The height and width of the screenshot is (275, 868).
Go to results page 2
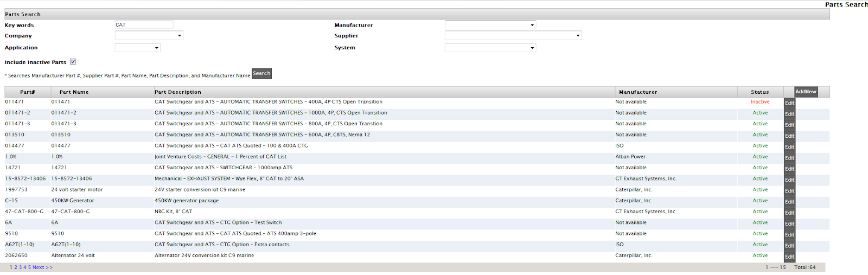pyautogui.click(x=16, y=267)
